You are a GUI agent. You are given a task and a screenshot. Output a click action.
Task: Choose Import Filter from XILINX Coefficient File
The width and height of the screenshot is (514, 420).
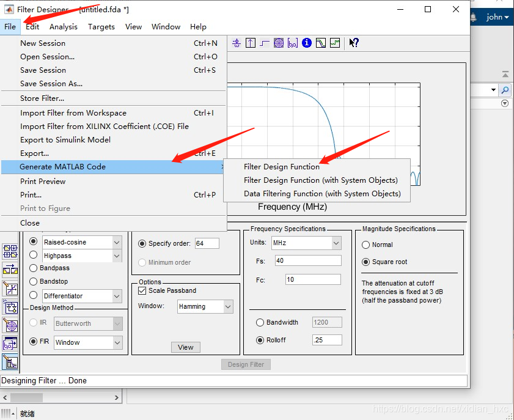105,127
